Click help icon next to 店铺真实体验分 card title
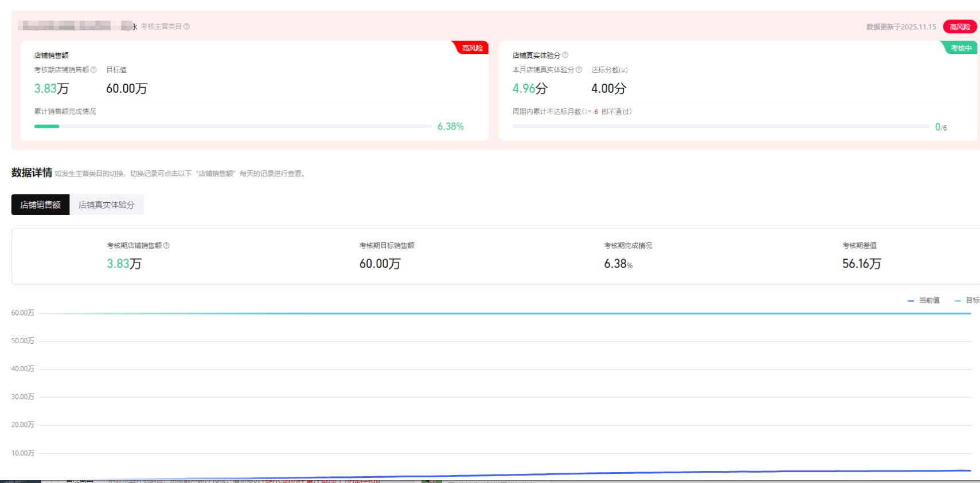Viewport: 980px width, 483px height. [x=565, y=55]
